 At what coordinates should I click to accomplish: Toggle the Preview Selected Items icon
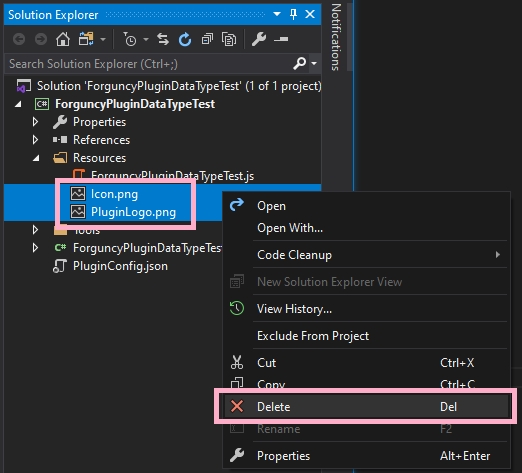click(281, 40)
